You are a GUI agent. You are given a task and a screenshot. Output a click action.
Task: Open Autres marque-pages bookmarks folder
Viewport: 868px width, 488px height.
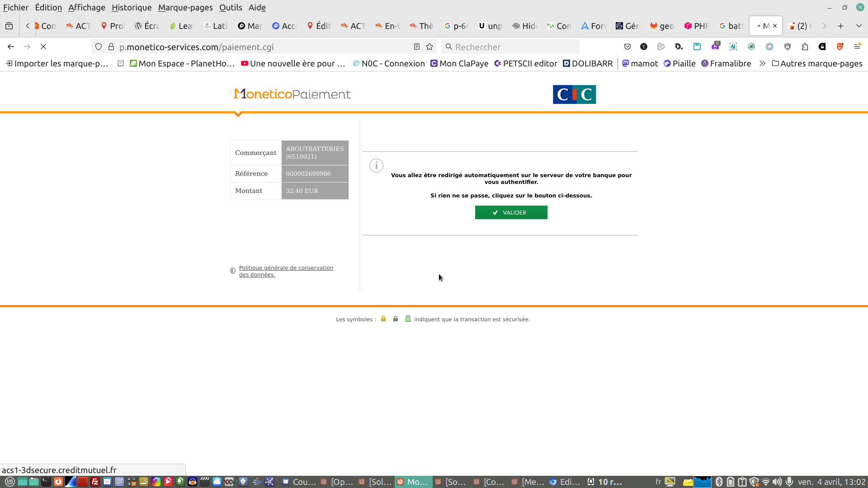pos(817,63)
